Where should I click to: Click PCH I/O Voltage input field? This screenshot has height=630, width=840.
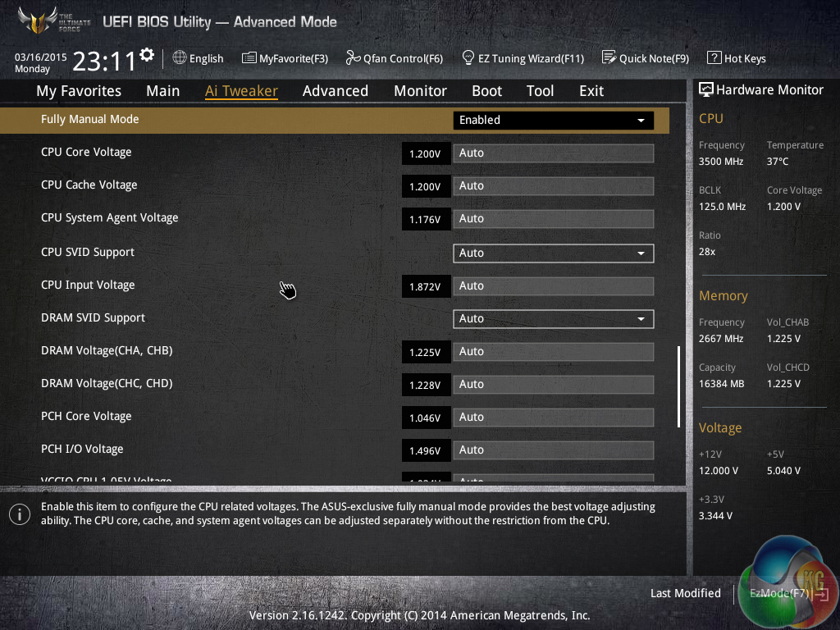click(x=553, y=450)
